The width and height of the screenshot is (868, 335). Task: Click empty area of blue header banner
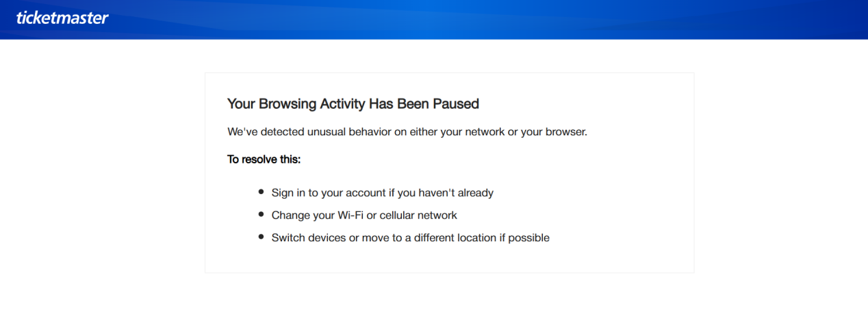tap(479, 19)
